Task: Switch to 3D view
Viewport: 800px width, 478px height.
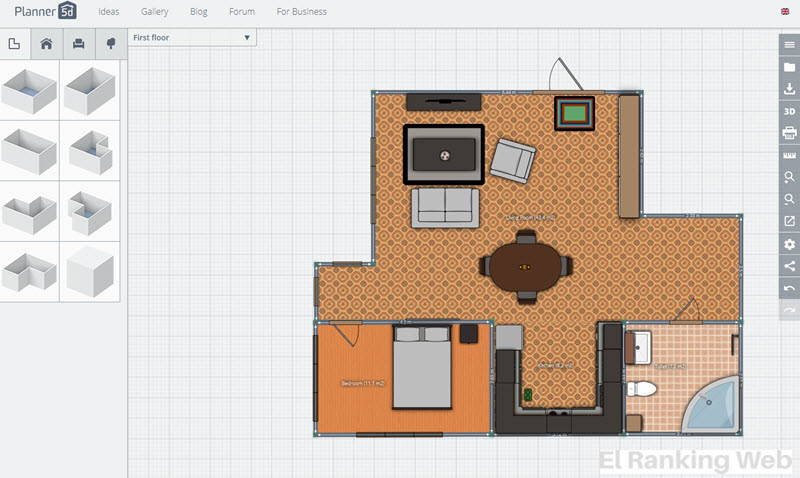Action: click(x=789, y=111)
